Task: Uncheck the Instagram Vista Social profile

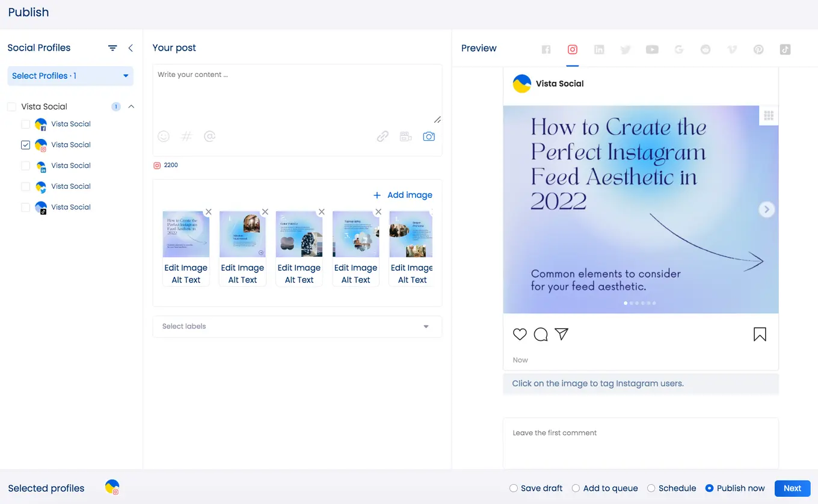Action: pyautogui.click(x=25, y=145)
